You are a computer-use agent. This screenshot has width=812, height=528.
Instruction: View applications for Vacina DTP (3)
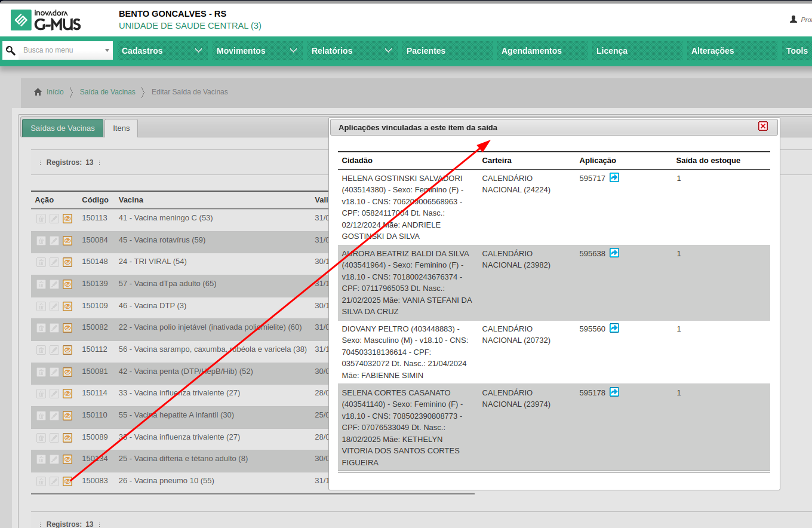[x=67, y=306]
